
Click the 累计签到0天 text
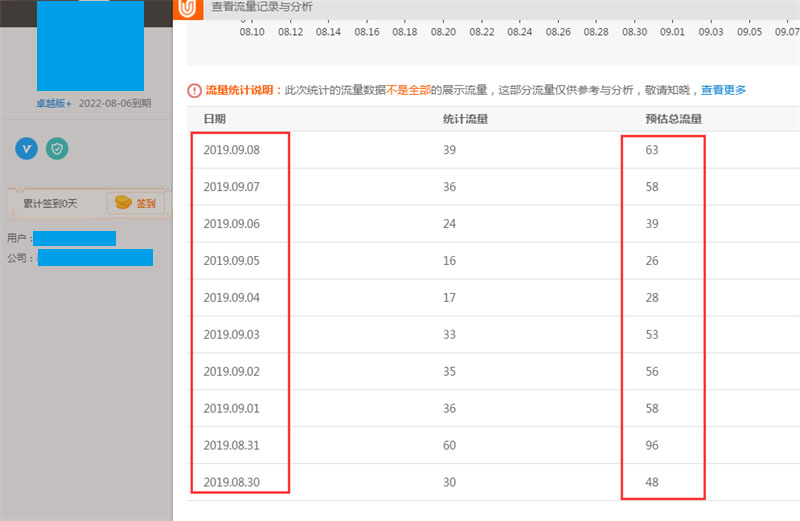tap(50, 204)
